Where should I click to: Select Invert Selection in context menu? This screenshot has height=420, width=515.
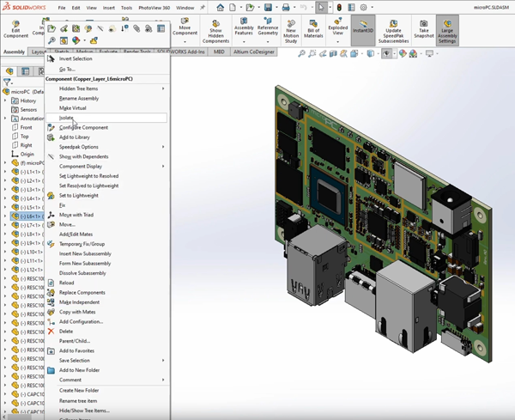(x=76, y=58)
